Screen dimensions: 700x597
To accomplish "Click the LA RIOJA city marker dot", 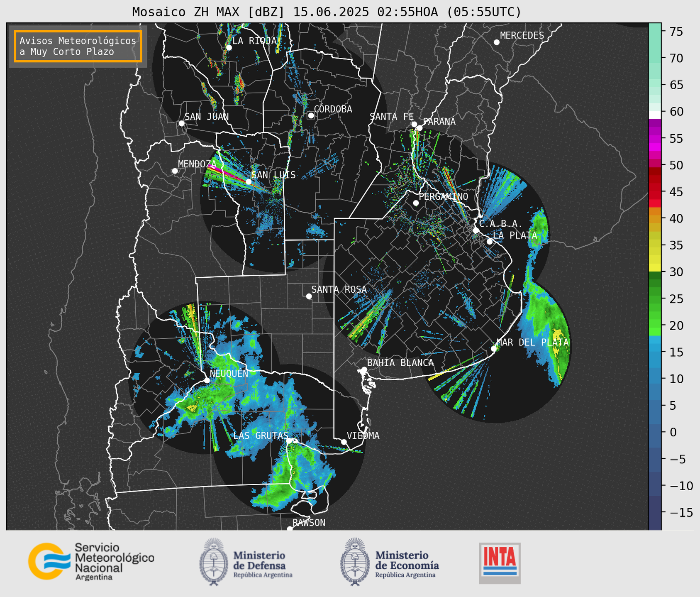I will [x=229, y=48].
